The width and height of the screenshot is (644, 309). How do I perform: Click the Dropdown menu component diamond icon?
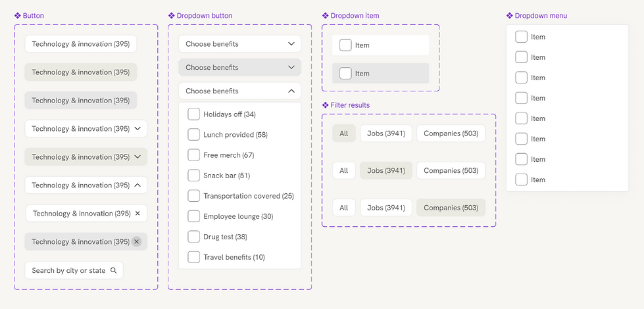(510, 16)
